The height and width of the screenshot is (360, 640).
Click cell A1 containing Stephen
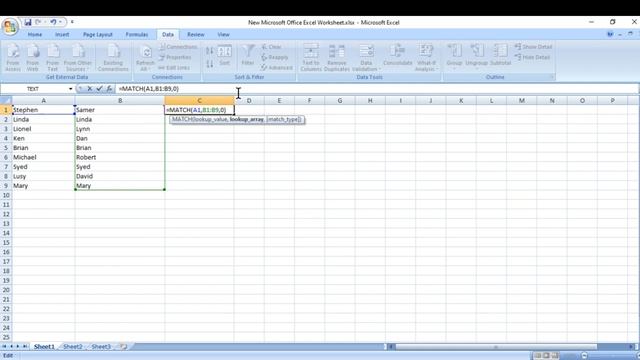pyautogui.click(x=43, y=110)
